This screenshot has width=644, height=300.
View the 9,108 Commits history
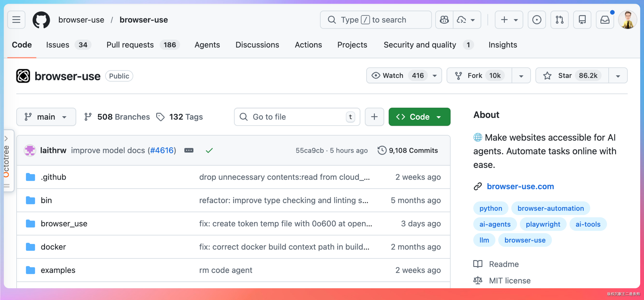tap(408, 150)
